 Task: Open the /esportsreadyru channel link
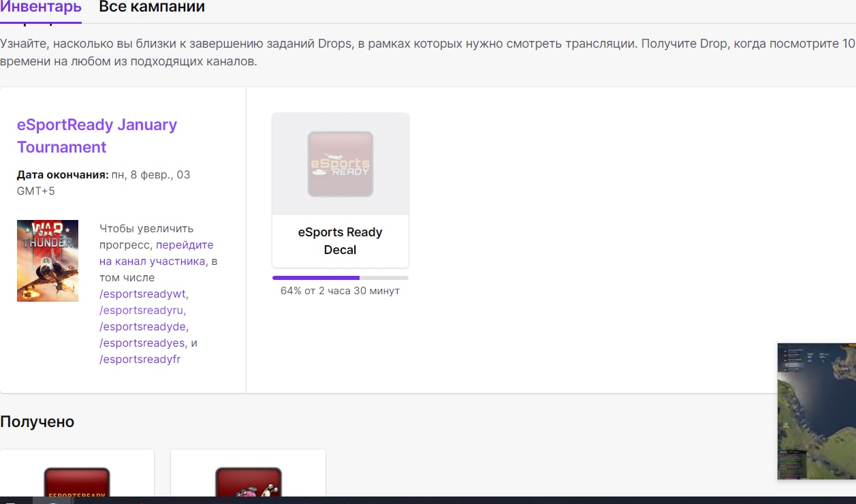[142, 311]
